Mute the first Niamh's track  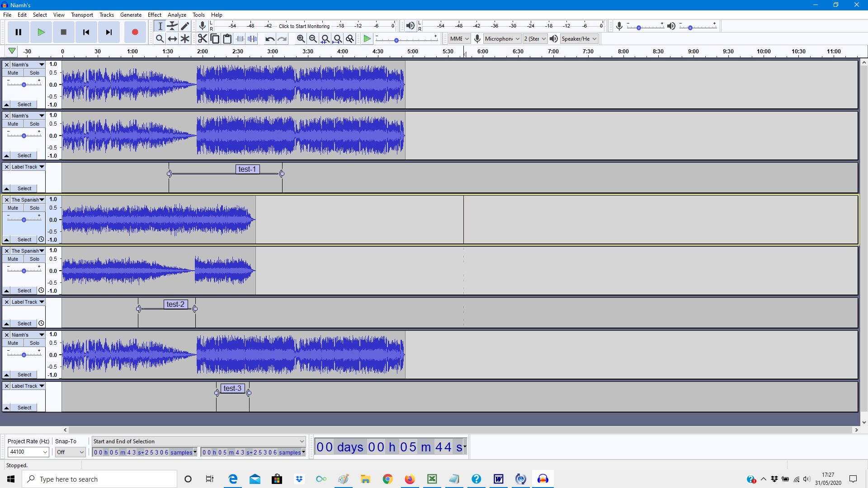(x=13, y=73)
